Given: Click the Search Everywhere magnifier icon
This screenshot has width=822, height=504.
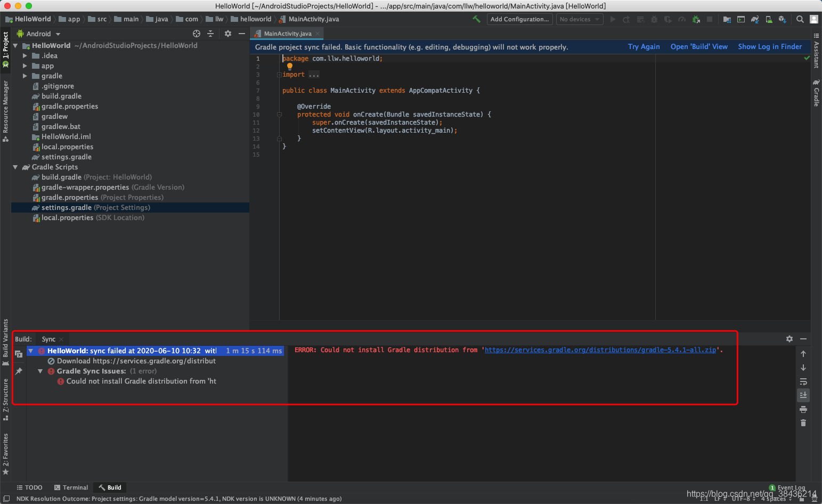Looking at the screenshot, I should tap(800, 19).
